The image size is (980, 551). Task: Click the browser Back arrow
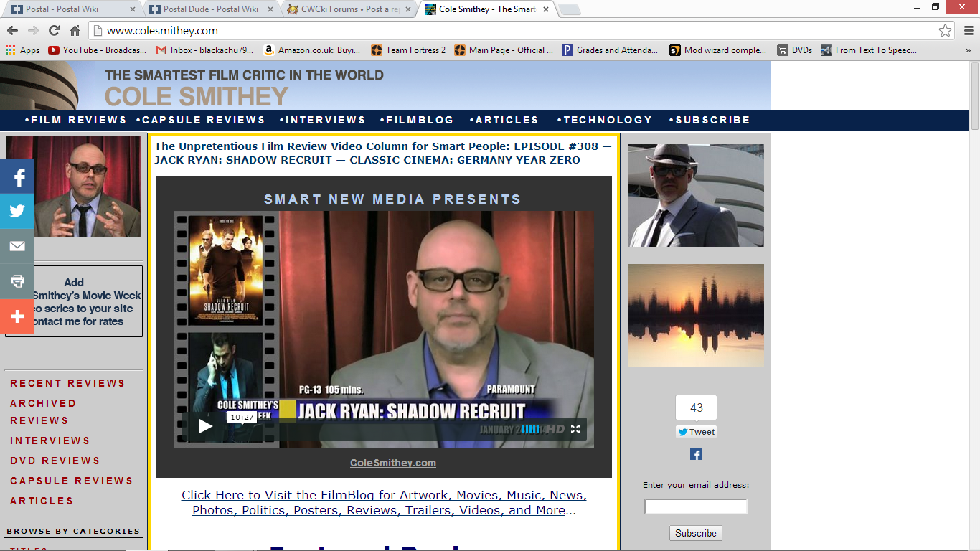[x=12, y=31]
